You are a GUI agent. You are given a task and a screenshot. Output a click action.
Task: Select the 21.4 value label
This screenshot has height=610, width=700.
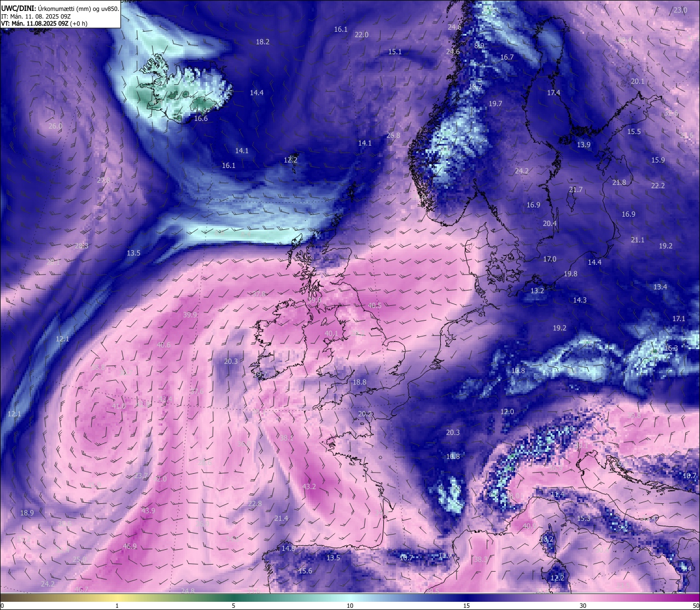281,518
